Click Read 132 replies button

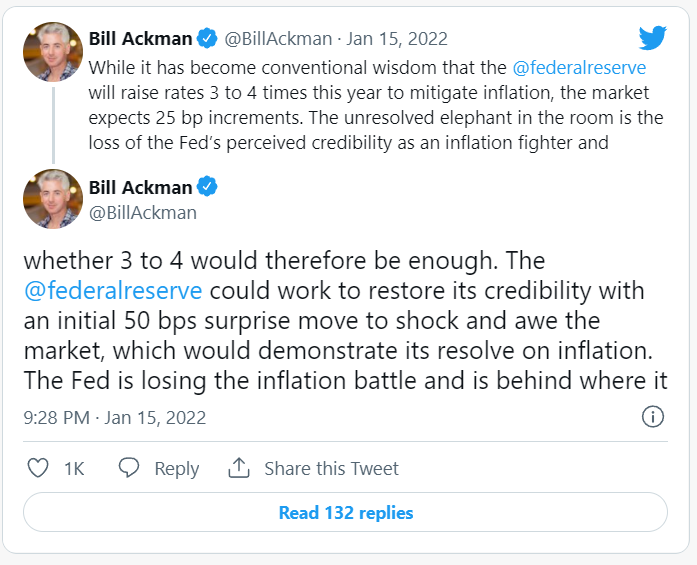tap(345, 513)
